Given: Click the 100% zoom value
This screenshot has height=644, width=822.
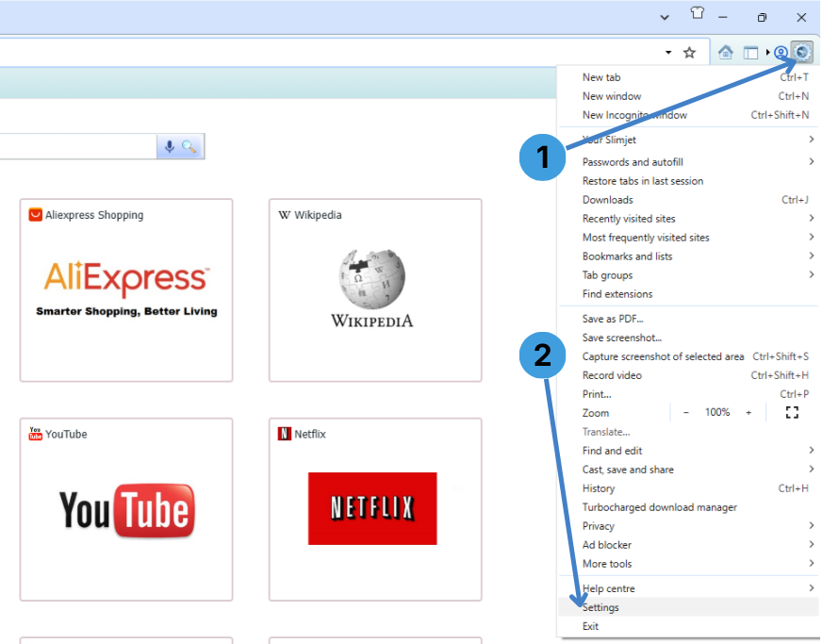Looking at the screenshot, I should (717, 412).
